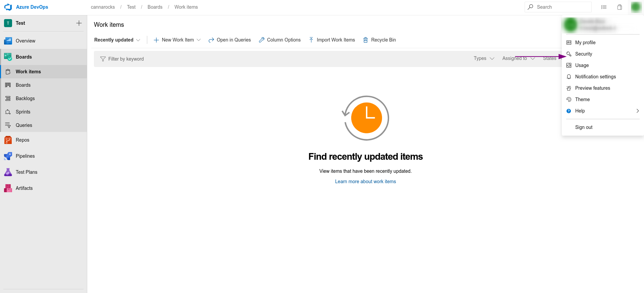Click the Recycle Bin toolbar button
The height and width of the screenshot is (293, 644).
tap(379, 40)
